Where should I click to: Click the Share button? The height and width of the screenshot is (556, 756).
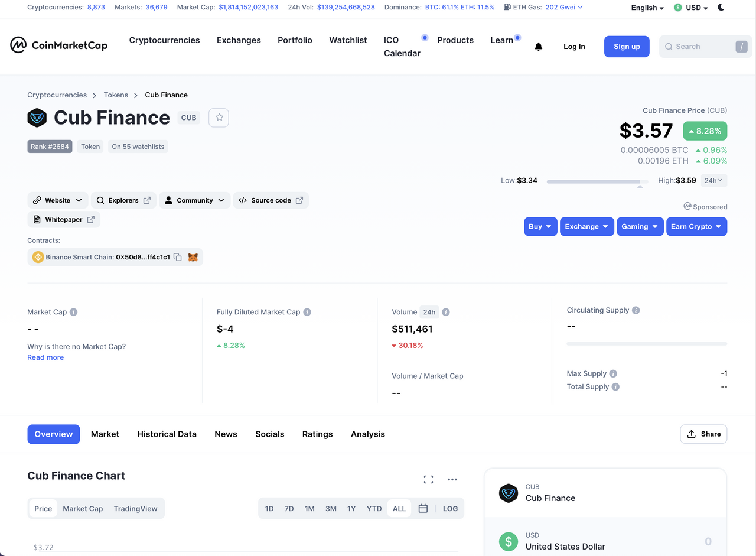[x=703, y=434]
